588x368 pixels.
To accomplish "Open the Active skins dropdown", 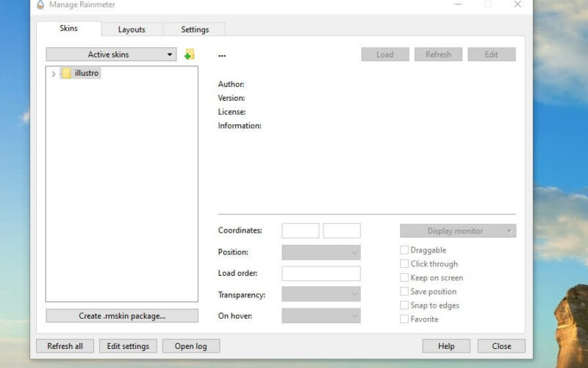I will [x=112, y=54].
